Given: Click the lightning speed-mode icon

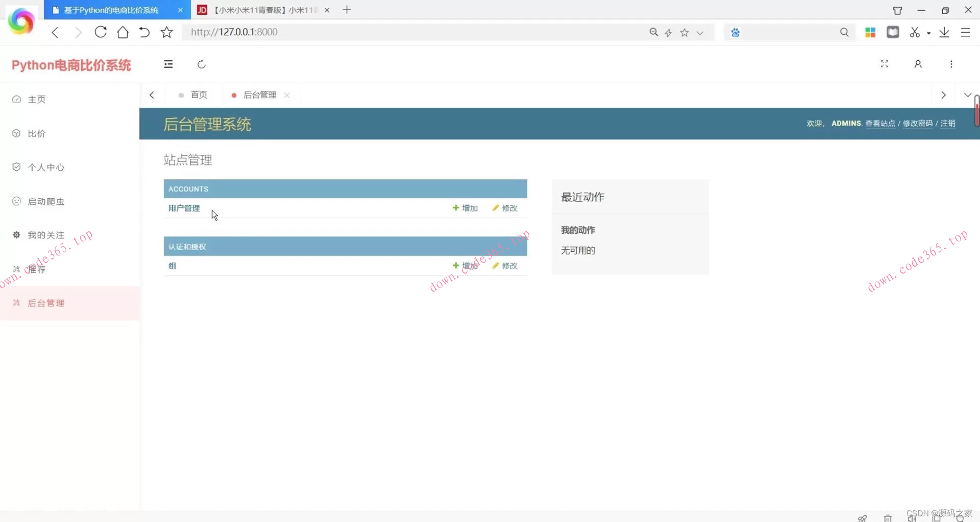Looking at the screenshot, I should [668, 33].
